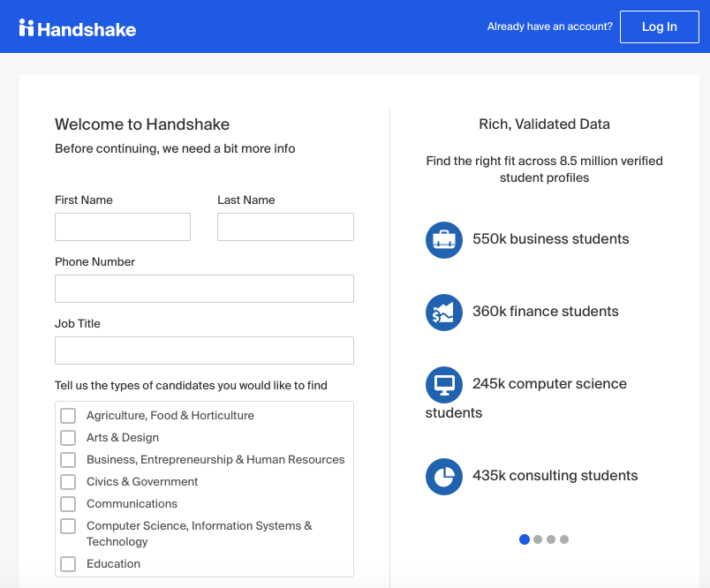Select Civics & Government candidates
Viewport: 710px width, 588px height.
pyautogui.click(x=68, y=481)
